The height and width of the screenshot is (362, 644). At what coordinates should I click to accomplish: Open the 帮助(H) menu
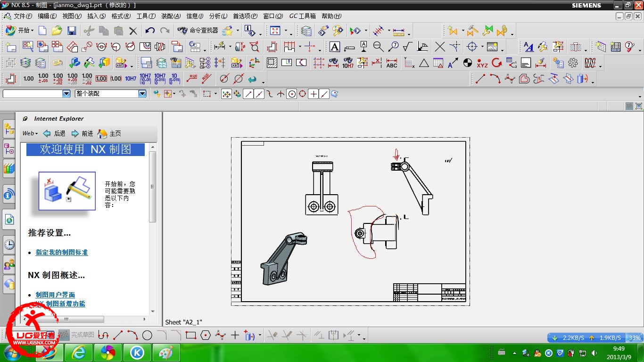(x=332, y=16)
